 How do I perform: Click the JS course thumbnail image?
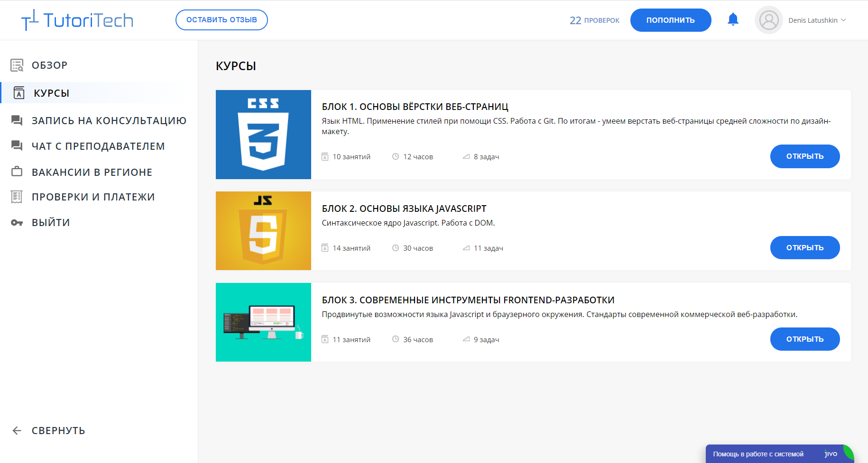[x=263, y=231]
